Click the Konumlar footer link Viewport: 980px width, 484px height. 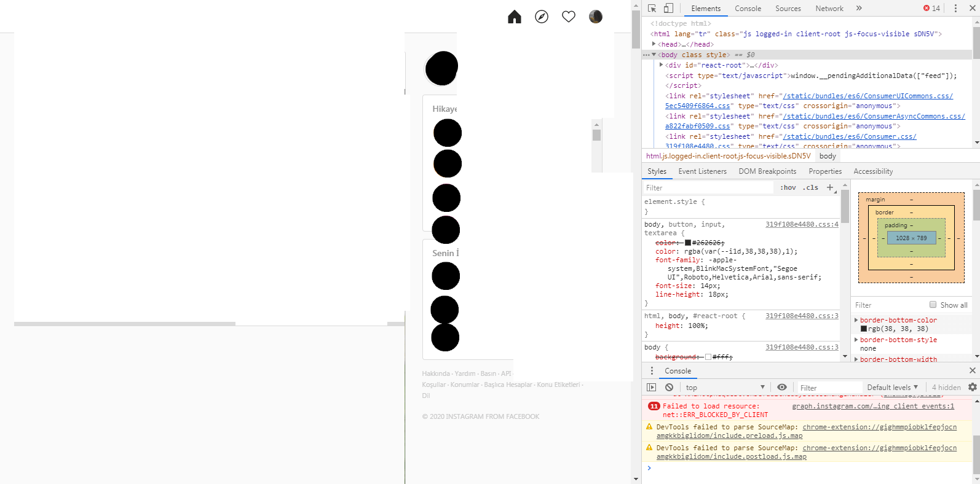point(465,384)
